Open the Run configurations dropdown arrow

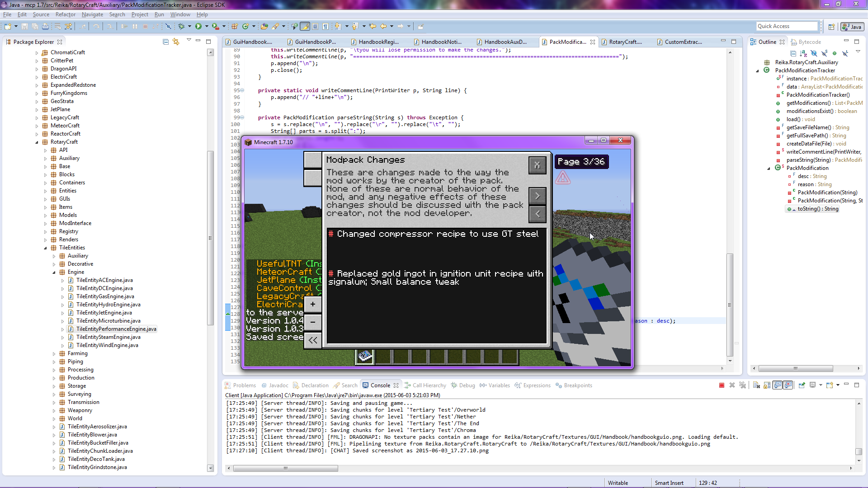coord(207,27)
